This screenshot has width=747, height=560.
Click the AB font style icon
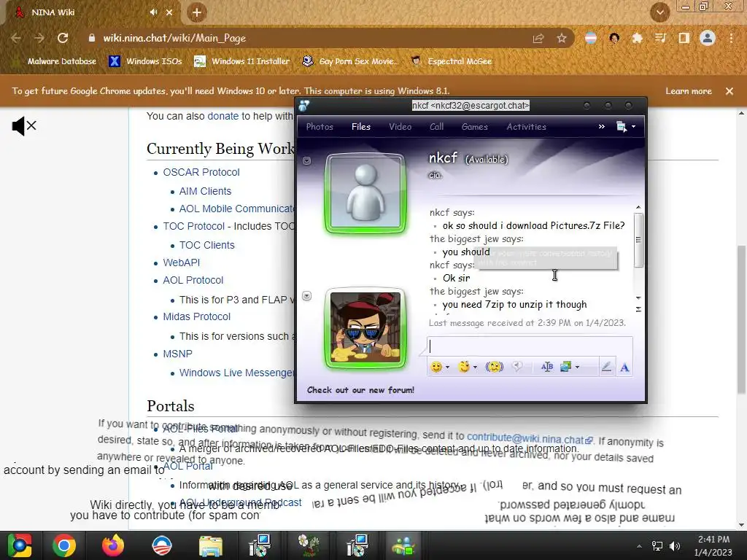pos(547,367)
